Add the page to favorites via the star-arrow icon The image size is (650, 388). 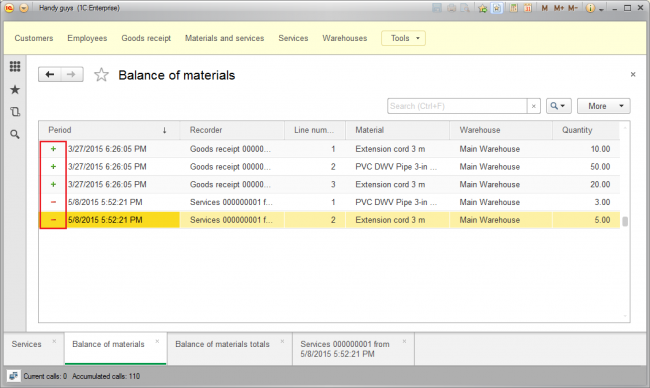pos(483,8)
